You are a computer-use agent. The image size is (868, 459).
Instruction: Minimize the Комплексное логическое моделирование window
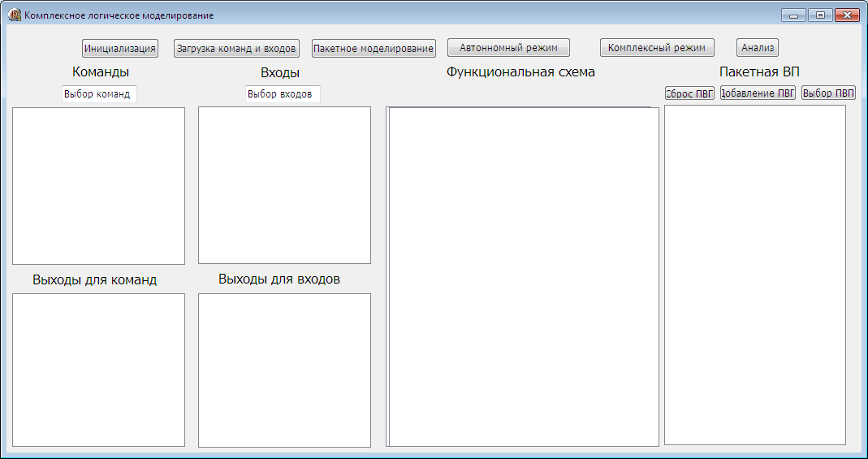[x=793, y=15]
